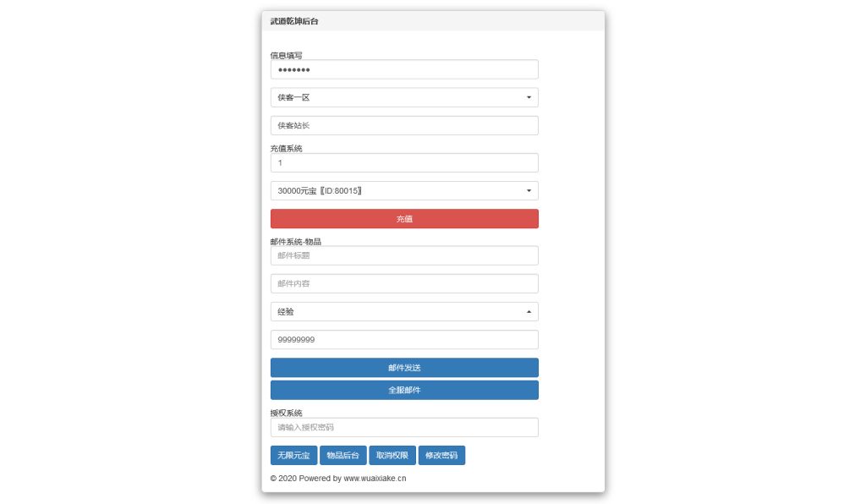Open the 30000元宝【ID:80015】item dropdown
Viewport: 866px width, 504px height.
(403, 190)
